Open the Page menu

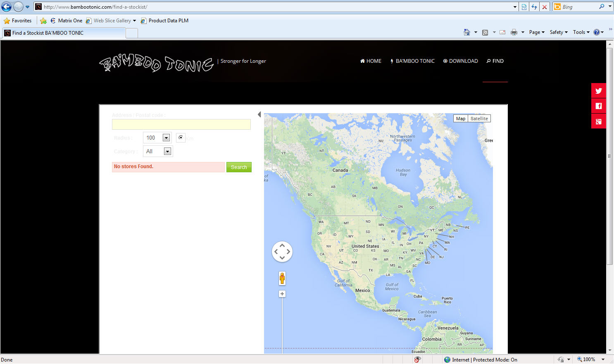tap(537, 32)
